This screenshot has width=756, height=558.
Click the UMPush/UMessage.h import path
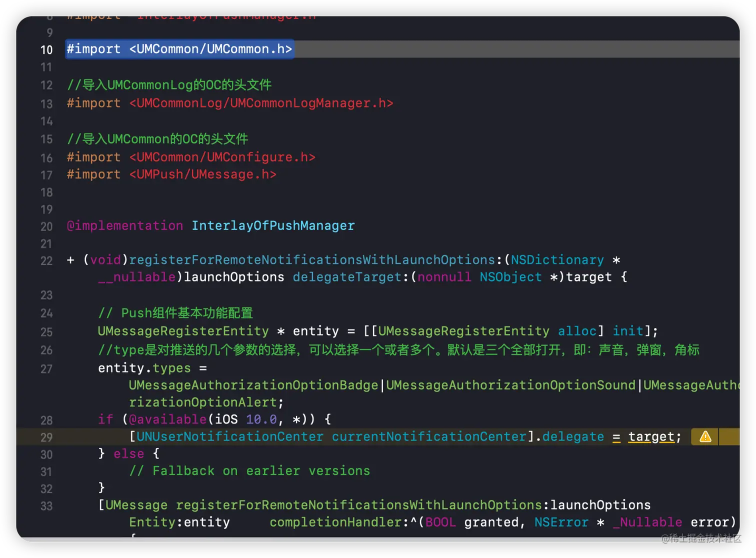pos(202,174)
